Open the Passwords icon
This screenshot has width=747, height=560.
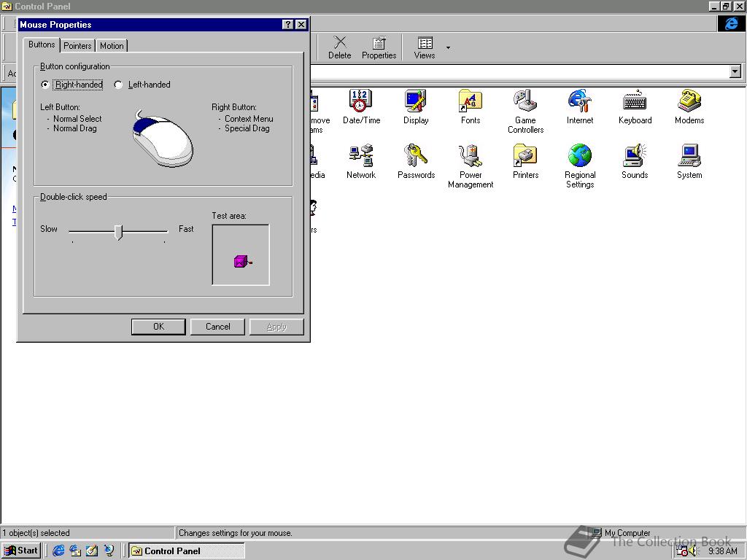(x=416, y=155)
